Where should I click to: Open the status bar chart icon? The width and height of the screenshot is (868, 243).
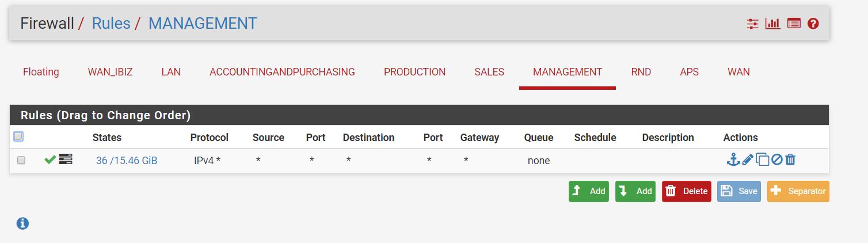772,24
